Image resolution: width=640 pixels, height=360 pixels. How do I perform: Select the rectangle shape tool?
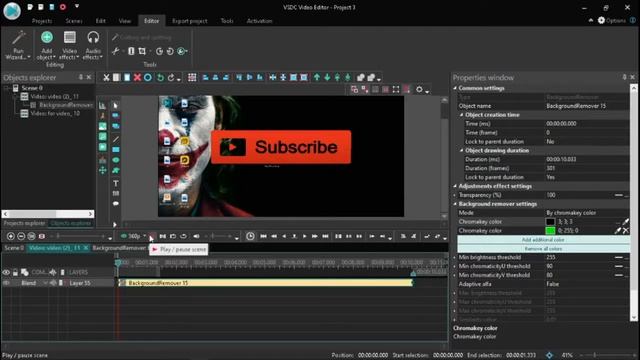pos(116,150)
